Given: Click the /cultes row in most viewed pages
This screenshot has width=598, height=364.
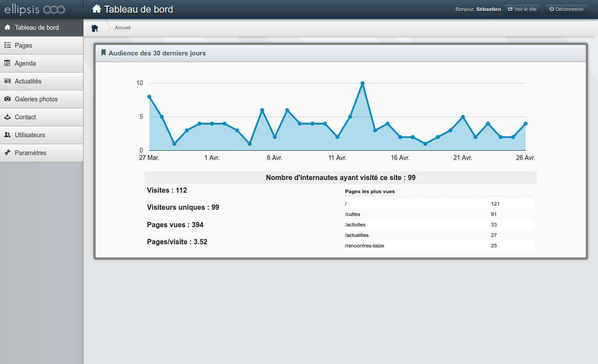Looking at the screenshot, I should 438,214.
